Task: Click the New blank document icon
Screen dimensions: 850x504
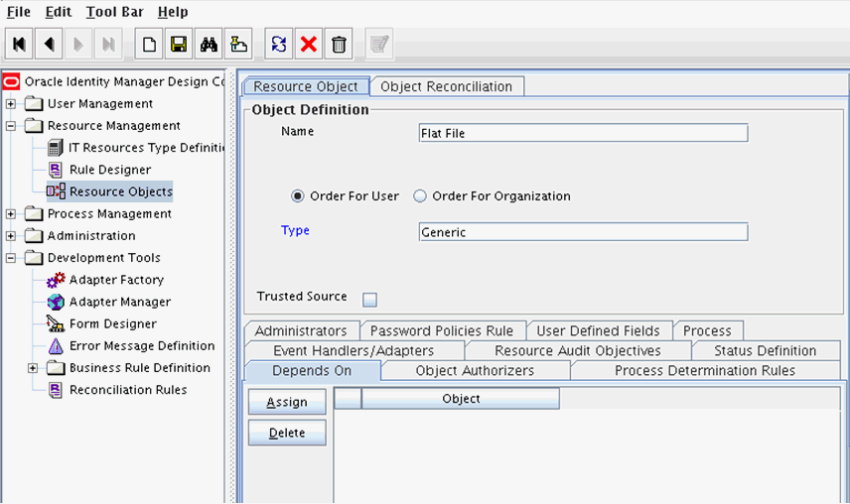Action: (x=149, y=45)
